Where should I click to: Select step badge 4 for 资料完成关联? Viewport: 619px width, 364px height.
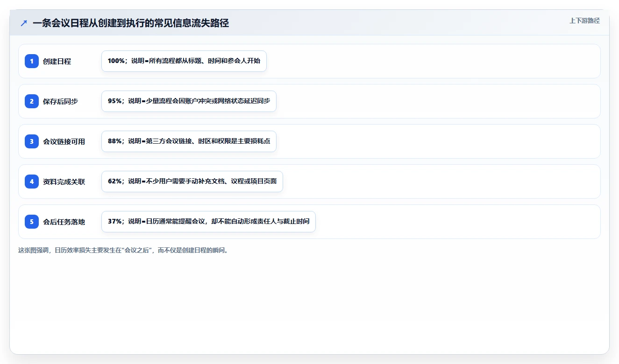(x=32, y=182)
